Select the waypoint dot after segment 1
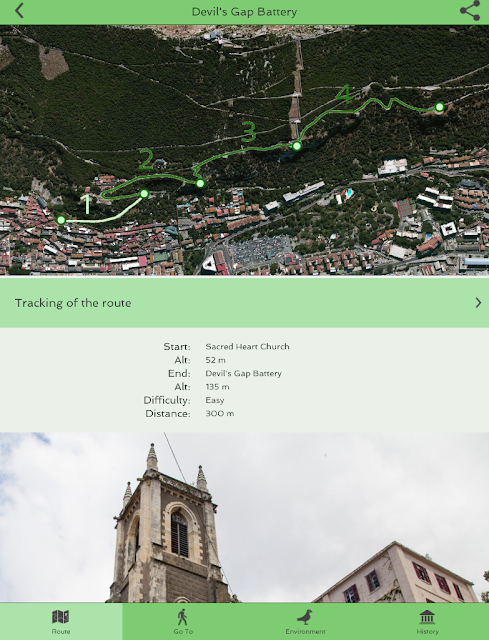This screenshot has width=489, height=640. [144, 193]
